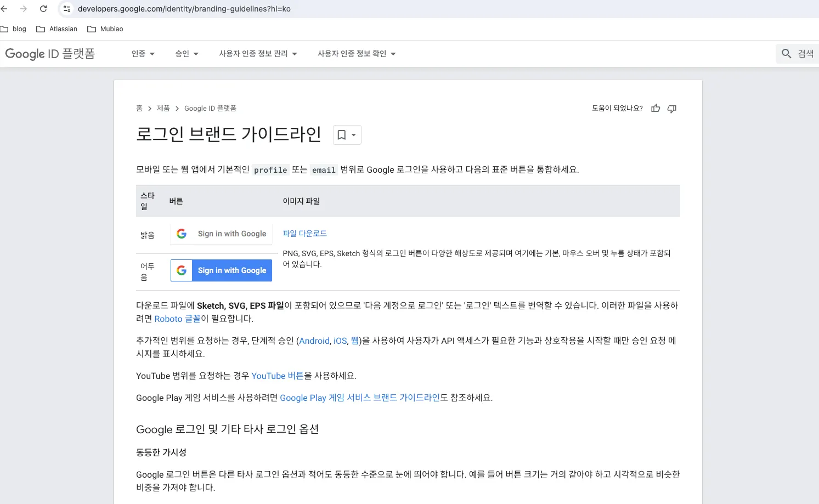Open the bookmark save dropdown

coord(347,135)
